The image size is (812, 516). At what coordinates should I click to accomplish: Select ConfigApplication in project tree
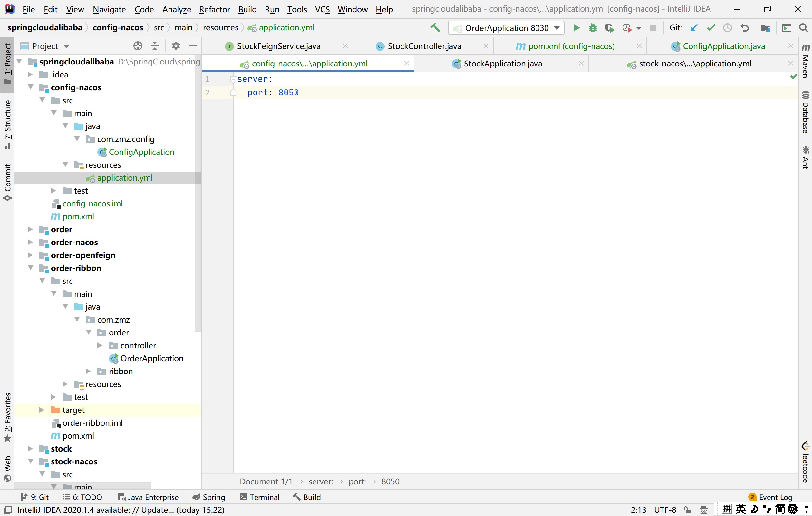[x=141, y=152]
